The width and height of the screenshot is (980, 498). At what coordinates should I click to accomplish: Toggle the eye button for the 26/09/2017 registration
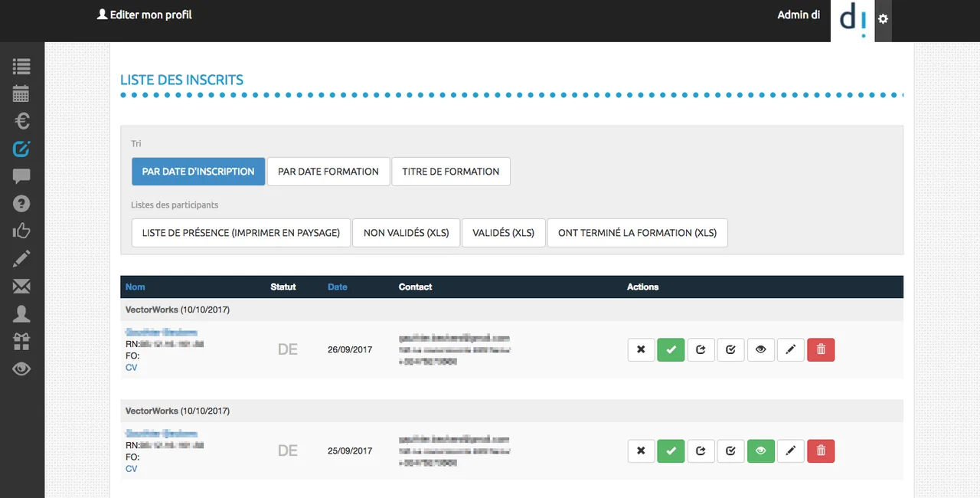click(x=760, y=350)
